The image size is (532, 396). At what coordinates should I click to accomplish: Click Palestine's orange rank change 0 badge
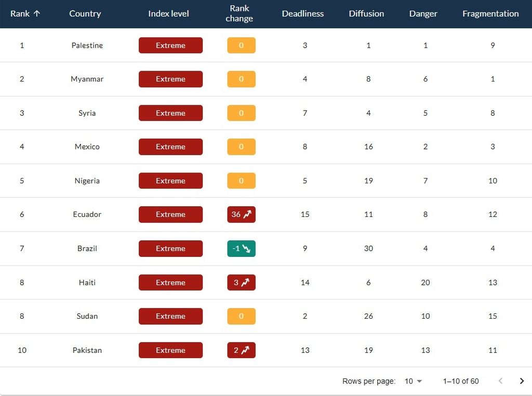click(241, 45)
